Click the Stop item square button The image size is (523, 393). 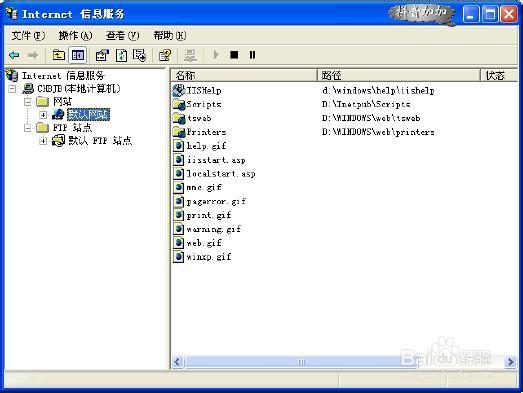click(x=234, y=54)
